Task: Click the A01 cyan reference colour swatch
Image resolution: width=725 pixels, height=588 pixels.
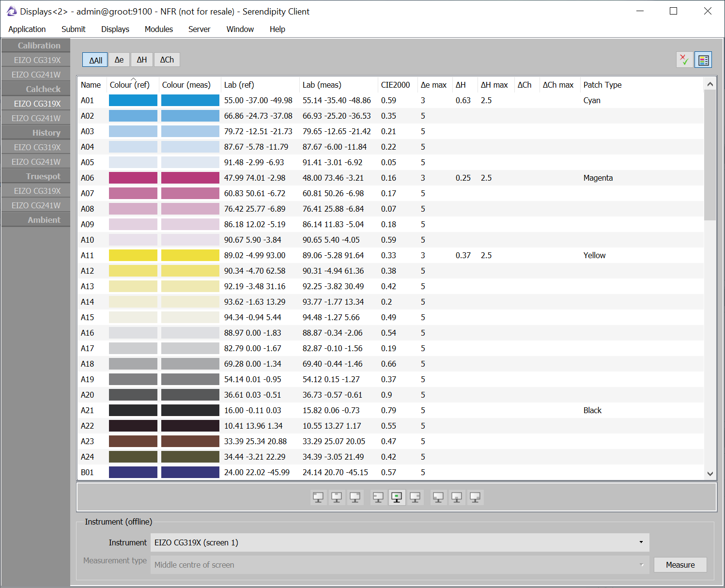Action: click(133, 100)
